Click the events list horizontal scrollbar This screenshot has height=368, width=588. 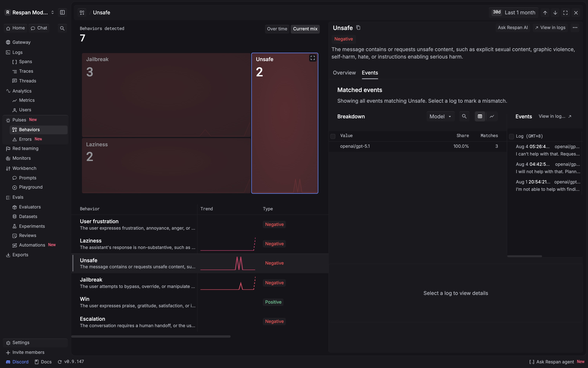[524, 256]
